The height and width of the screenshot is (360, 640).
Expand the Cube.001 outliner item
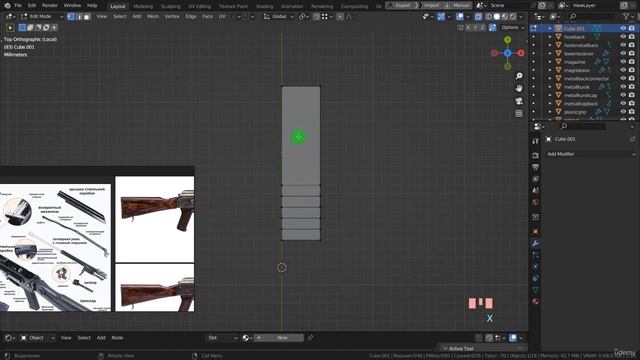[550, 29]
